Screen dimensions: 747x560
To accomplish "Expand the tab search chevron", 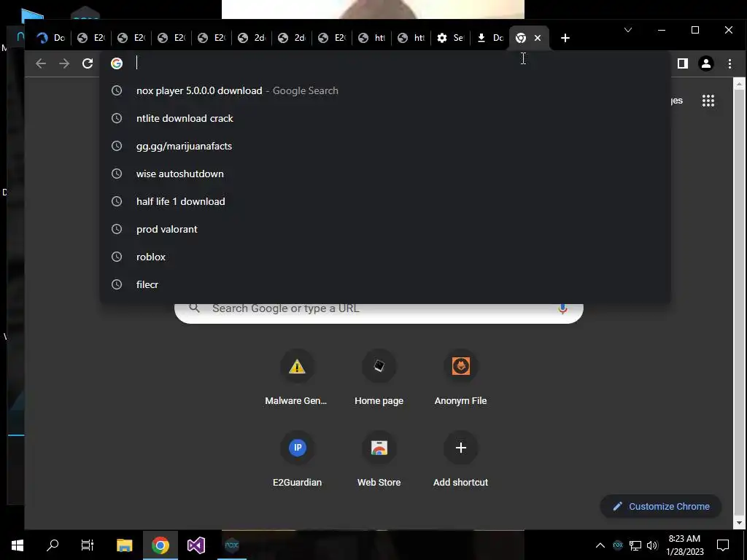I will 628,30.
